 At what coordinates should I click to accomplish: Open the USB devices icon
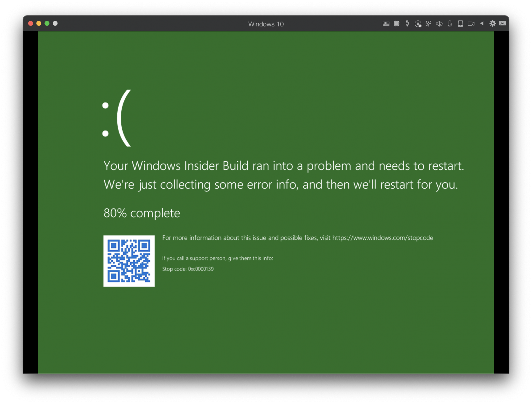pyautogui.click(x=407, y=24)
